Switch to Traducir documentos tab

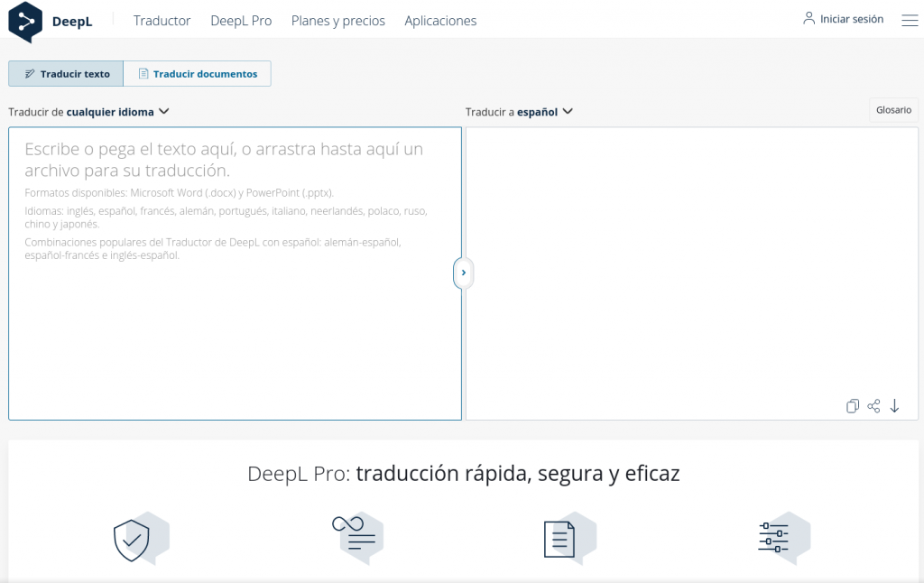(x=197, y=74)
